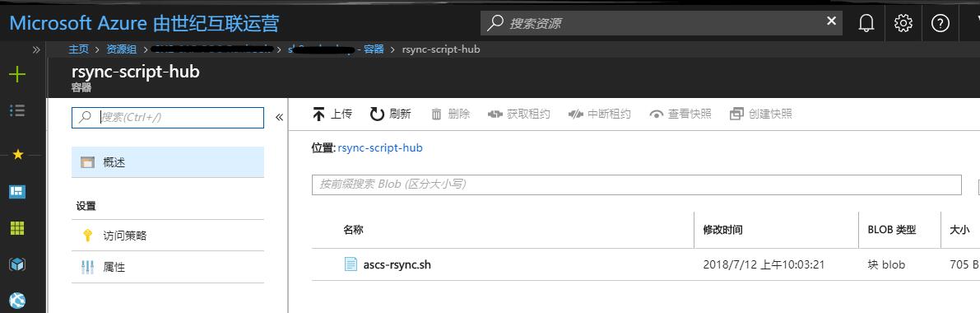The width and height of the screenshot is (980, 313).
Task: Sort by 名称 column header
Action: pyautogui.click(x=353, y=230)
